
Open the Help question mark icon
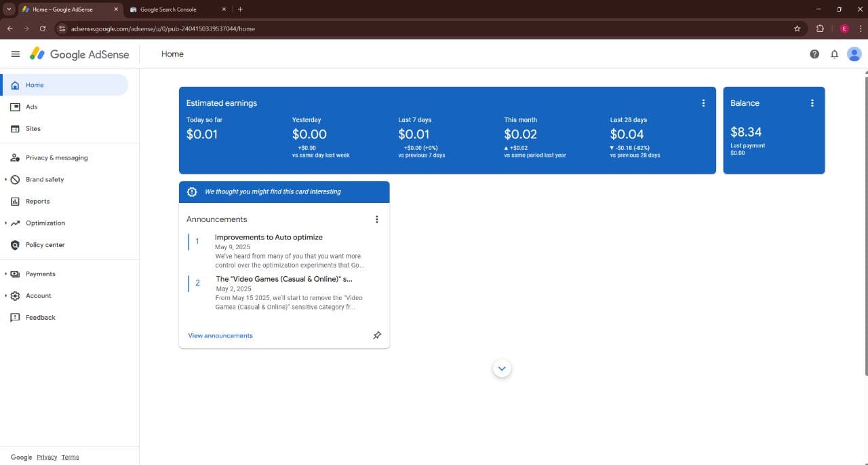pyautogui.click(x=814, y=54)
